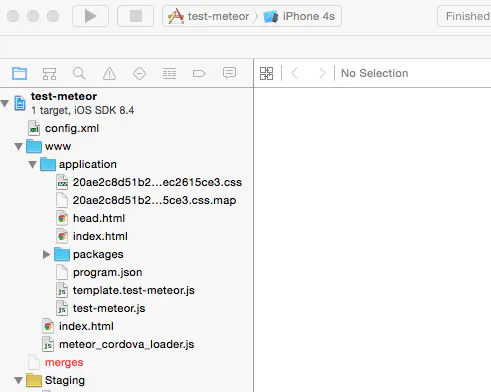This screenshot has width=491, height=392.
Task: Go back in editor history
Action: pyautogui.click(x=294, y=73)
